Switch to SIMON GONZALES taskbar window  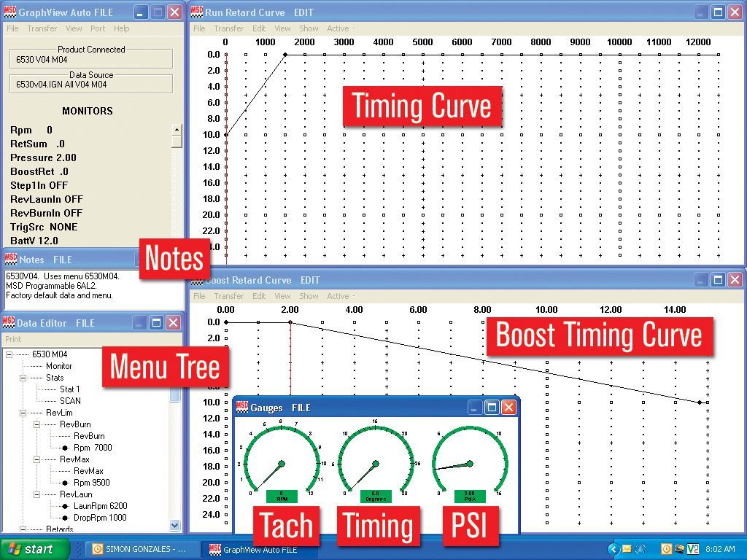141,549
